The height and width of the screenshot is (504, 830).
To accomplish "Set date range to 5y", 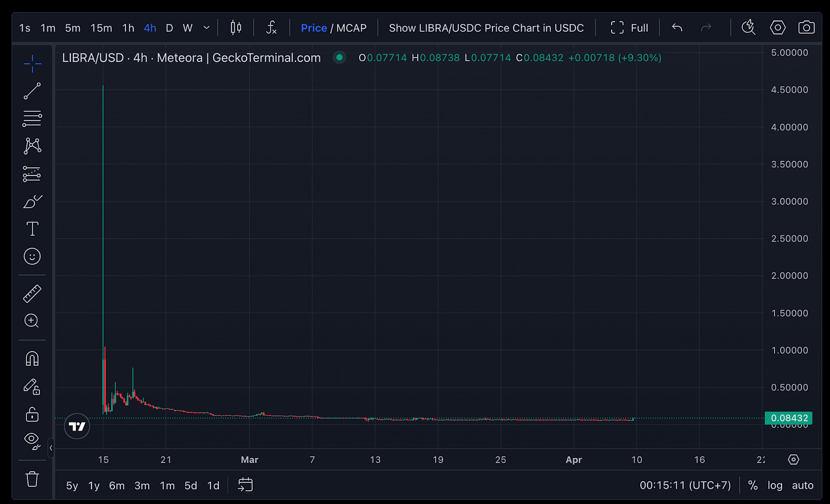I will [x=72, y=486].
